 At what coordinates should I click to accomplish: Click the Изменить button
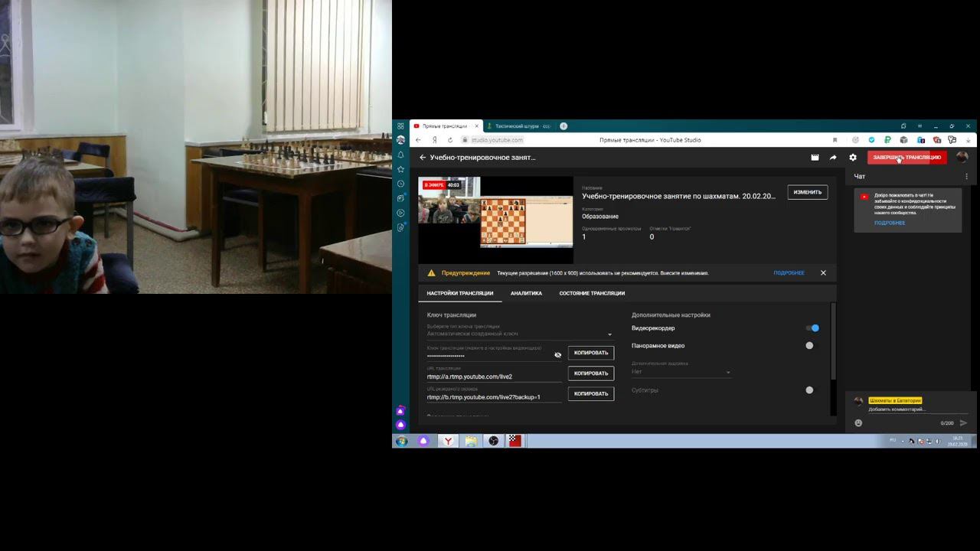click(808, 192)
